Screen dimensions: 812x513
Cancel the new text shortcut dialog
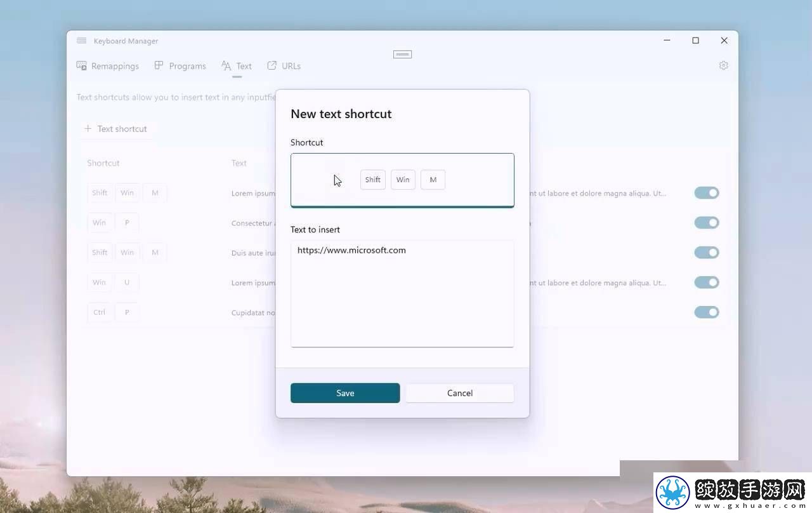click(x=460, y=393)
